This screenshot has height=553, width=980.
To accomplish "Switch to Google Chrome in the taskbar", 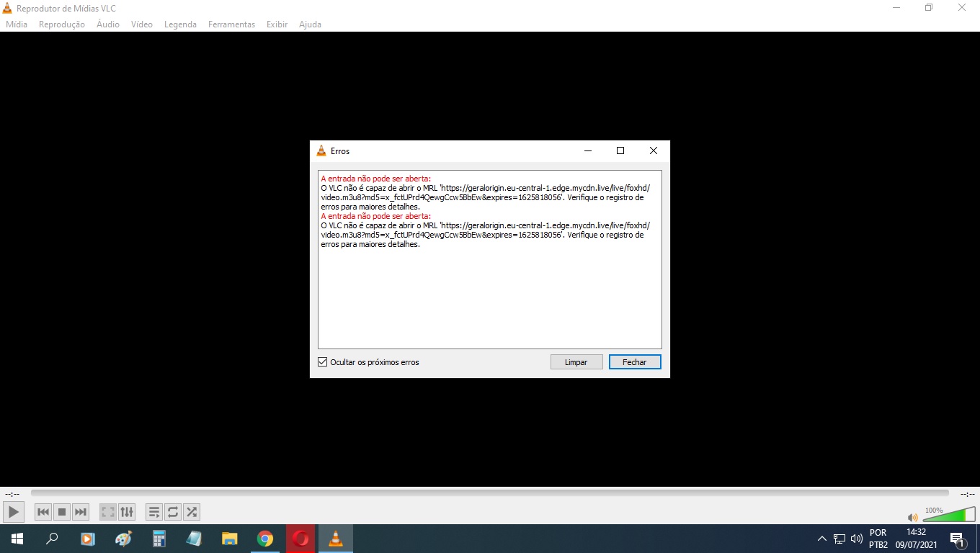I will click(x=265, y=539).
